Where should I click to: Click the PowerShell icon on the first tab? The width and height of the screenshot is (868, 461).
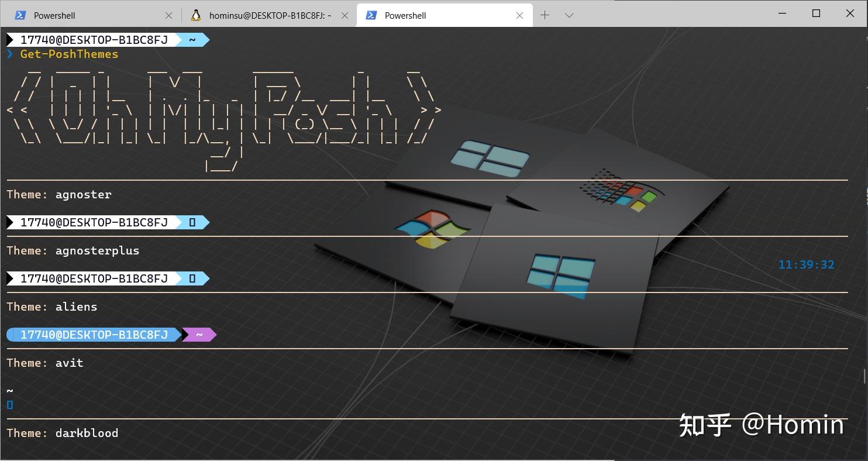click(x=20, y=15)
